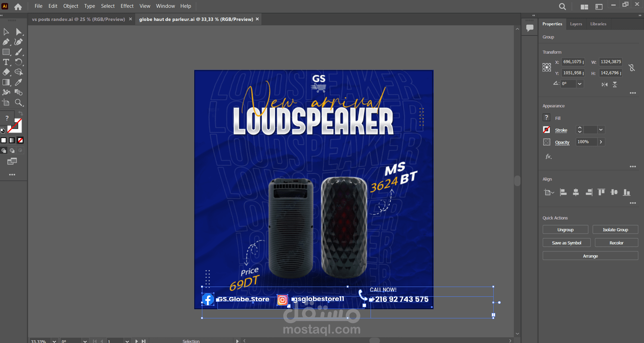Open the Object menu
This screenshot has width=644, height=343.
[71, 6]
